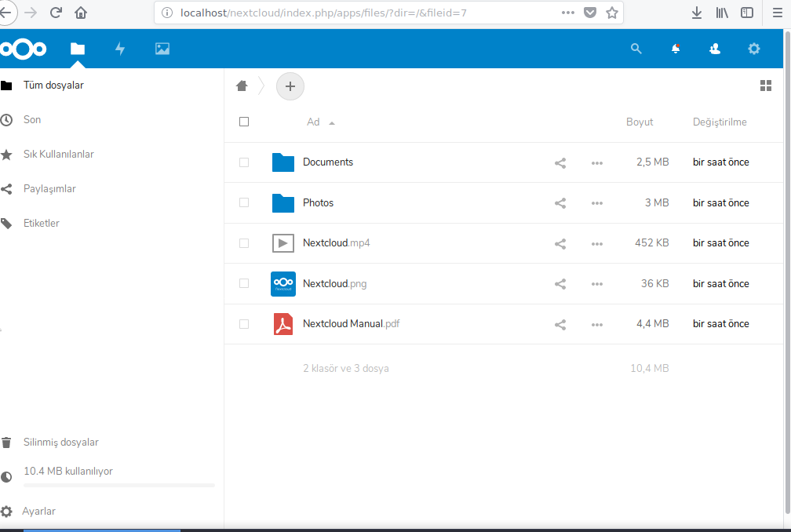Check the Nextcloud.mp4 file checkbox
Viewport: 791px width, 532px height.
(244, 243)
